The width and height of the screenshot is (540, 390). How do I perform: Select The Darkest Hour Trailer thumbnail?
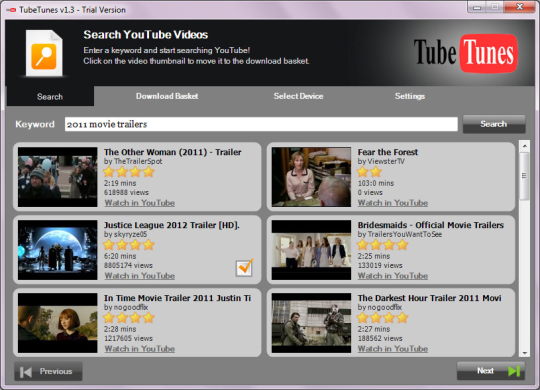311,323
